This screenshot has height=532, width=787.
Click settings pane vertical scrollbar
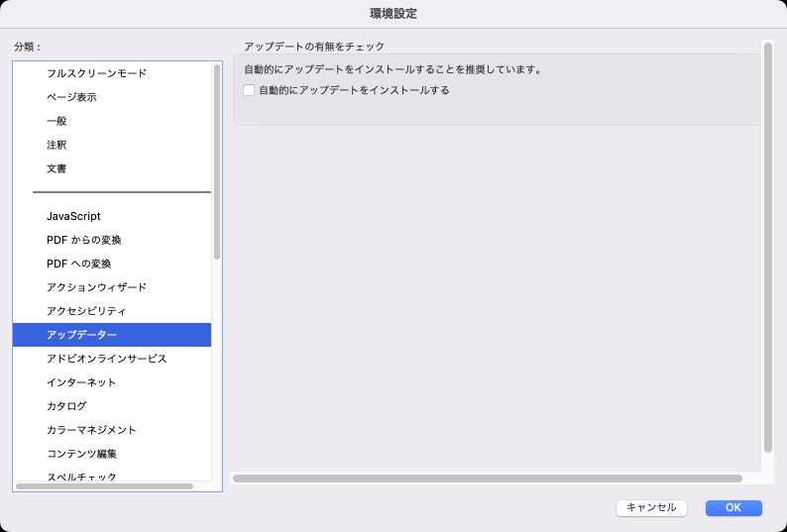pos(767,248)
